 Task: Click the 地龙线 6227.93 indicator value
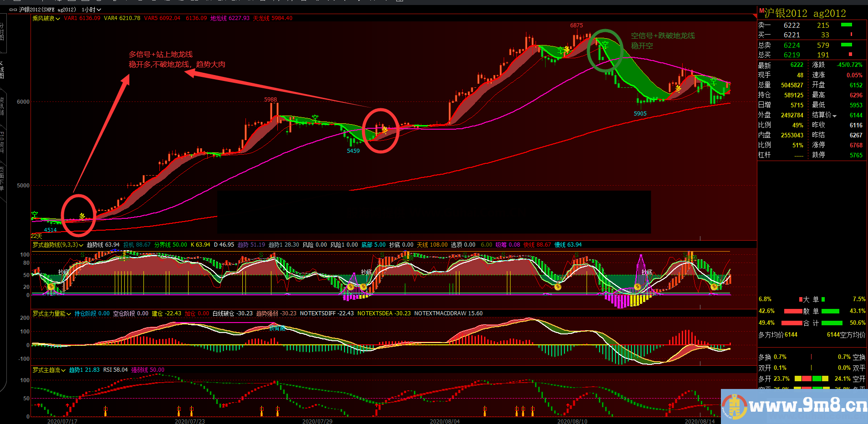(230, 19)
